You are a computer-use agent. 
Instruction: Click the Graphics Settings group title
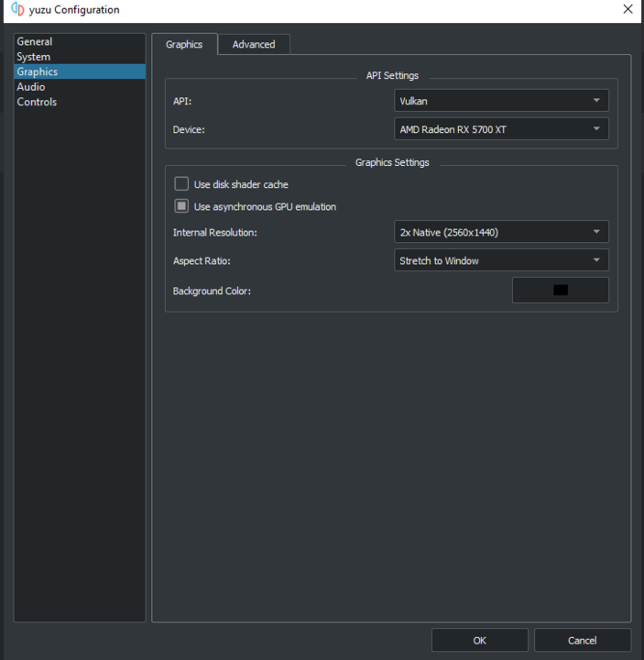tap(392, 162)
